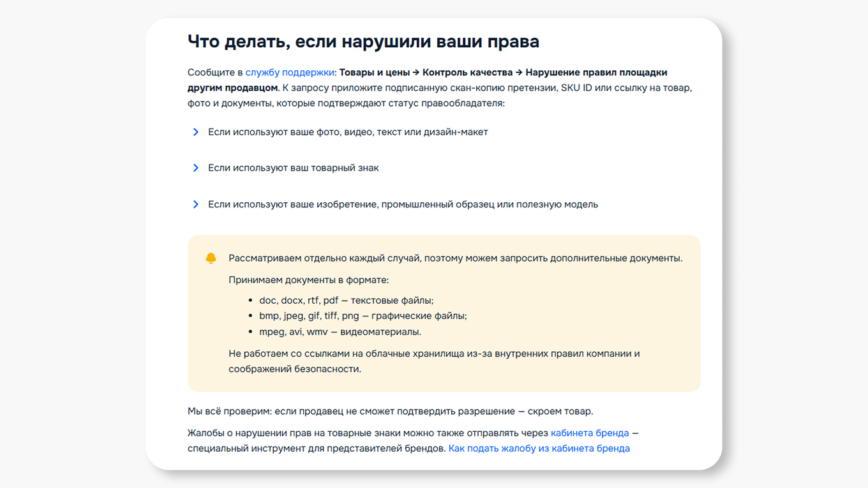Click the blue chevron beside the invention row
Screen dimensions: 868x488
click(195, 204)
